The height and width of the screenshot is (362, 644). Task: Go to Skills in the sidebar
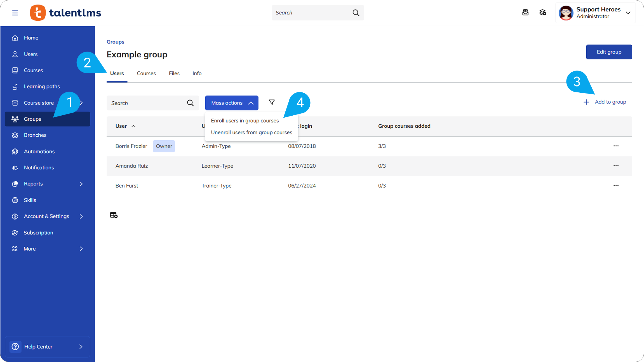click(x=30, y=200)
